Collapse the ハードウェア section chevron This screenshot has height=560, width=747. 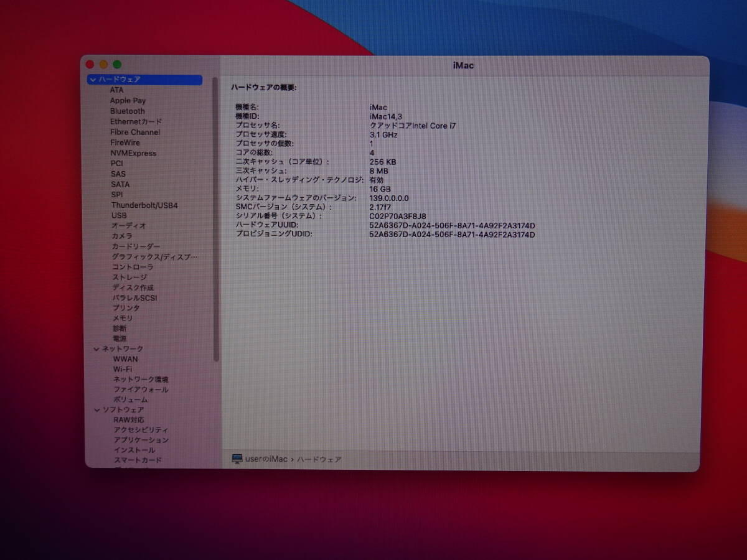click(x=93, y=80)
